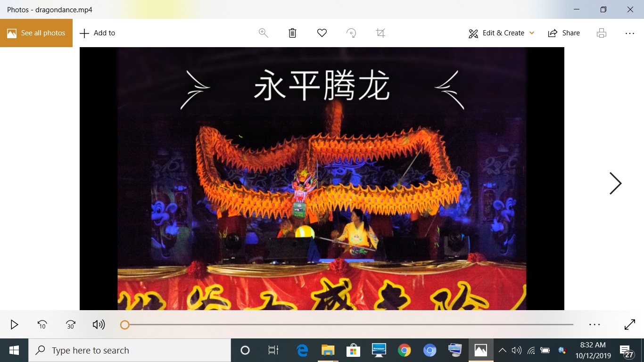Open more playback options ellipsis

(x=594, y=324)
